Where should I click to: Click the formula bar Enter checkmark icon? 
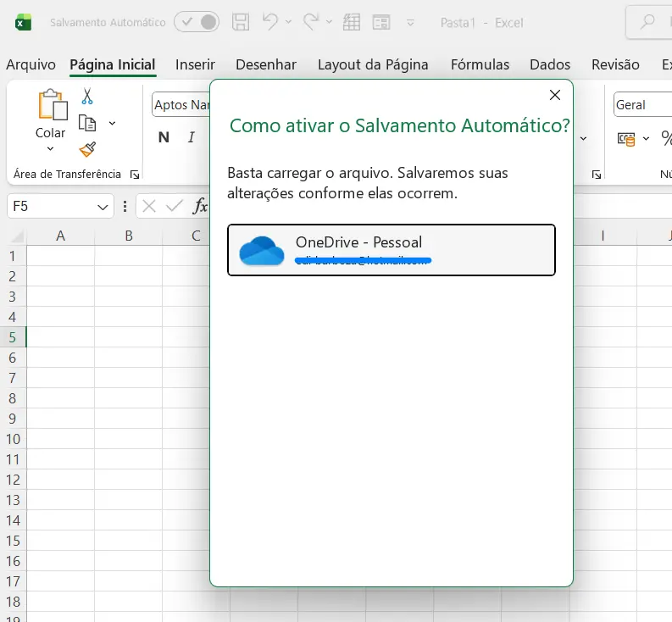[x=174, y=206]
